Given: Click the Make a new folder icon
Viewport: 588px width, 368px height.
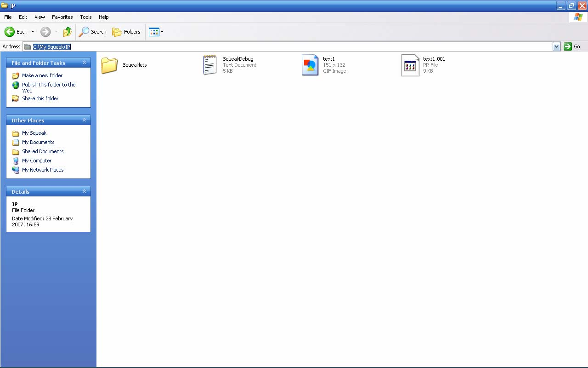Looking at the screenshot, I should pos(16,75).
